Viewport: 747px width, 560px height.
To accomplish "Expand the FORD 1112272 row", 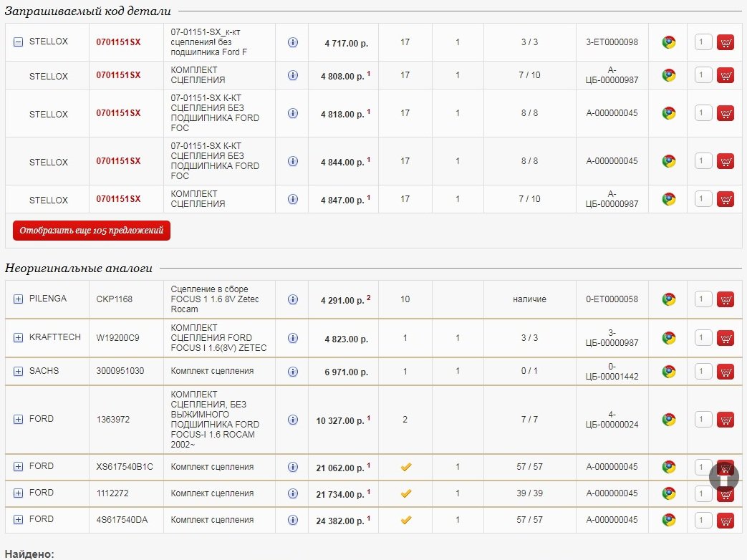I will pyautogui.click(x=18, y=493).
